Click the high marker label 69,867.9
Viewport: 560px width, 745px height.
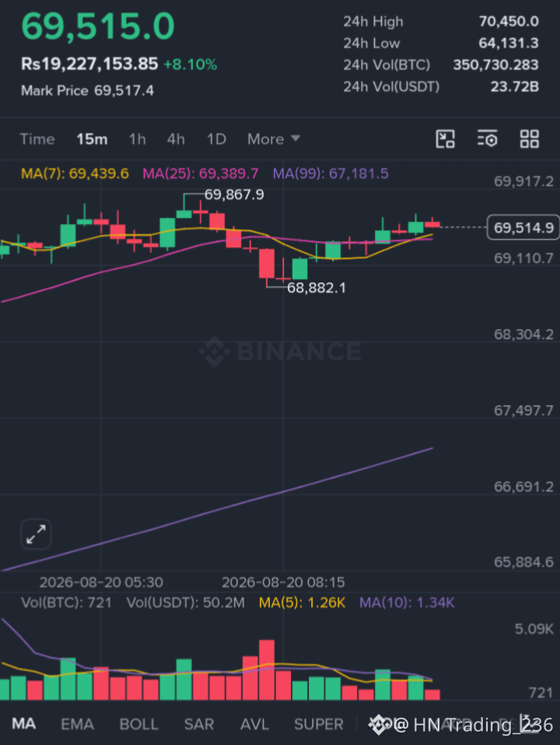tap(234, 194)
